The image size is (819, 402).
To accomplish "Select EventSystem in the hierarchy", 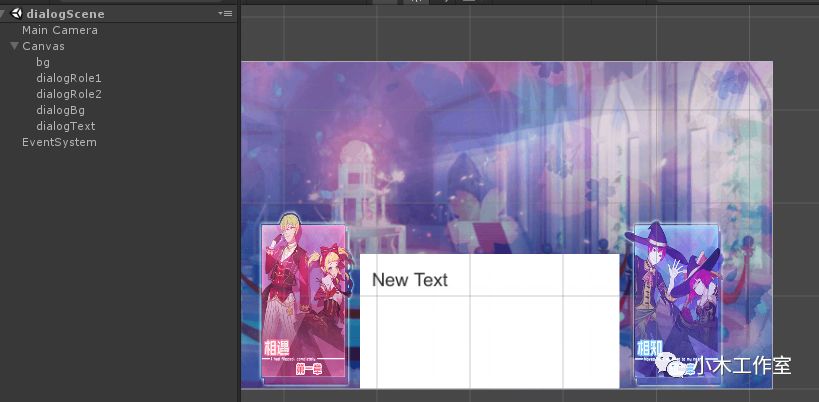I will click(x=59, y=143).
